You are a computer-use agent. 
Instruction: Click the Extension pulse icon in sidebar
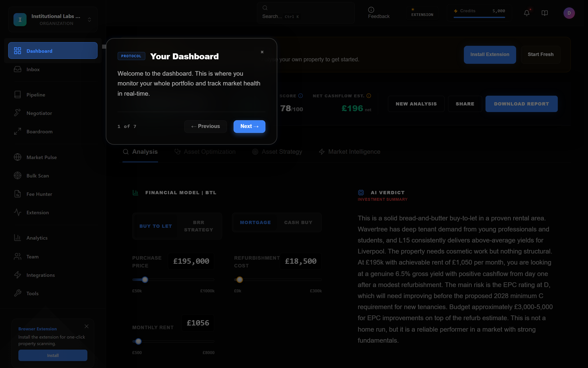pyautogui.click(x=18, y=212)
